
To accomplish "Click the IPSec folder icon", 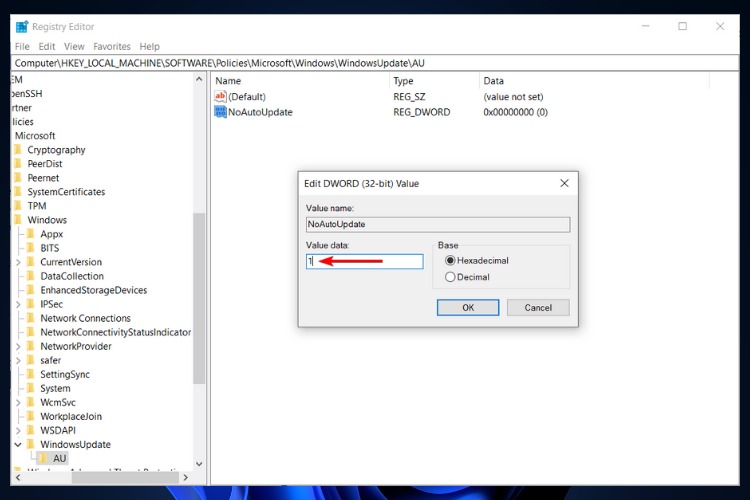I will (31, 304).
